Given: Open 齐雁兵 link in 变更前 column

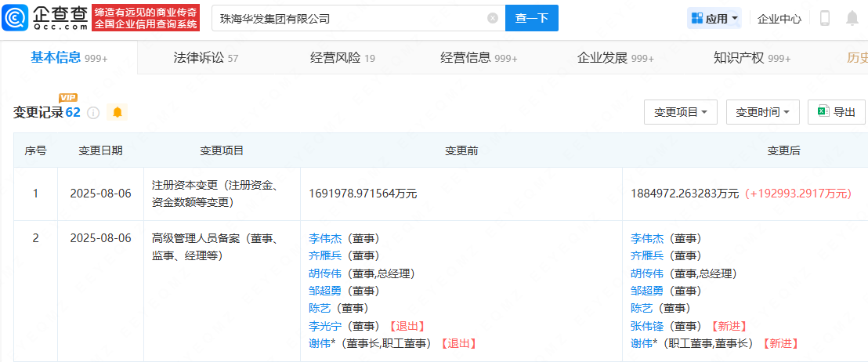Looking at the screenshot, I should coord(325,255).
